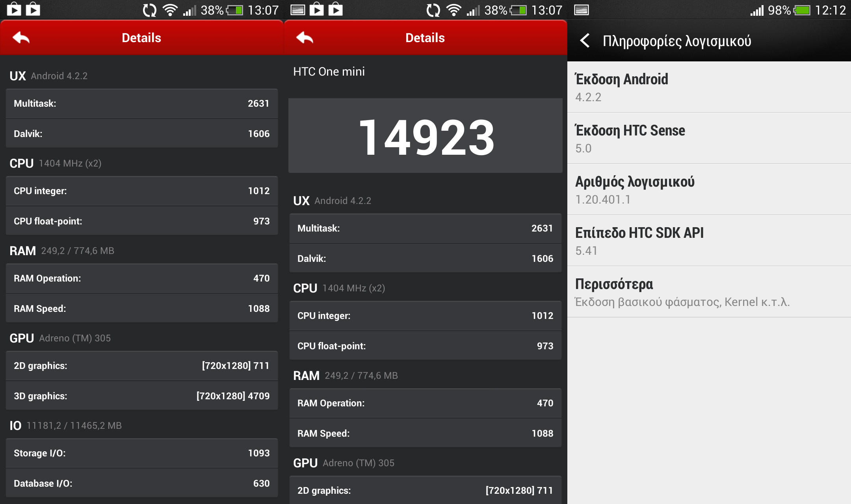Tap screenshot notification icon in middle status bar
The width and height of the screenshot is (851, 504).
coord(298,10)
